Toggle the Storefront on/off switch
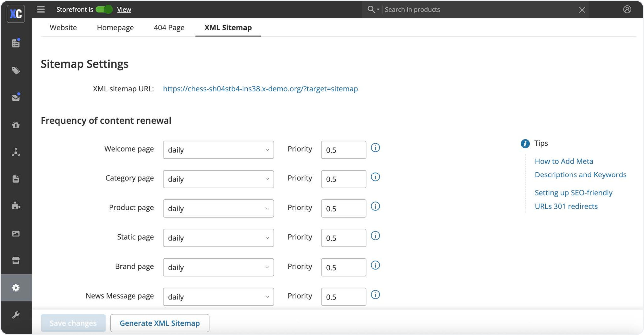 [104, 10]
